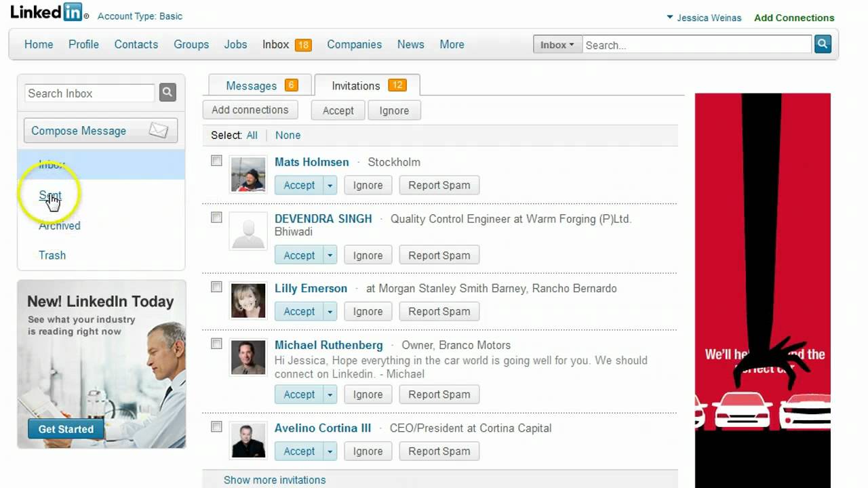This screenshot has width=868, height=488.
Task: Open Avelino Cortina III's name link
Action: pos(323,428)
